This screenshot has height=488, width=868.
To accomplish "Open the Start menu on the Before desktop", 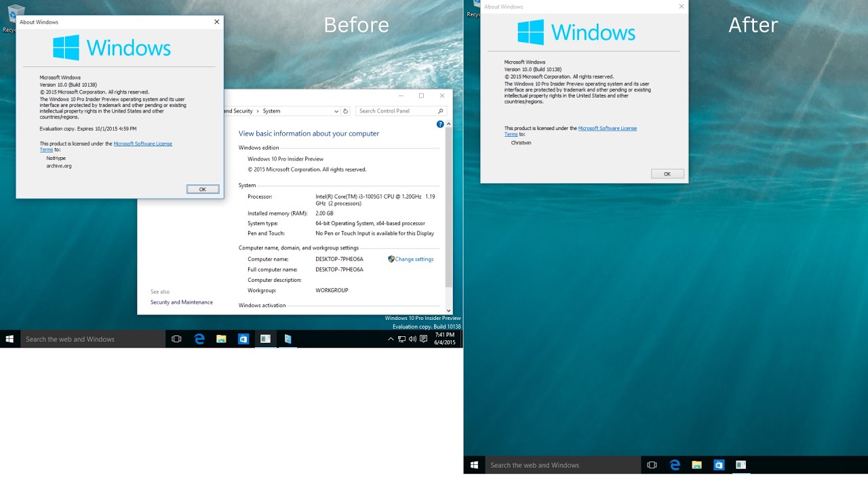I will [x=10, y=339].
